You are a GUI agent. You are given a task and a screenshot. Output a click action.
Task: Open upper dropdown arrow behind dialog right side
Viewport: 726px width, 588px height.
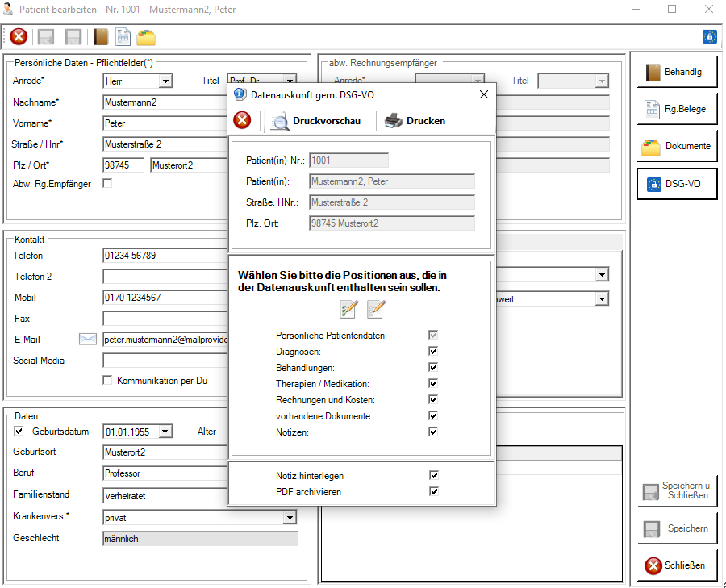point(602,275)
